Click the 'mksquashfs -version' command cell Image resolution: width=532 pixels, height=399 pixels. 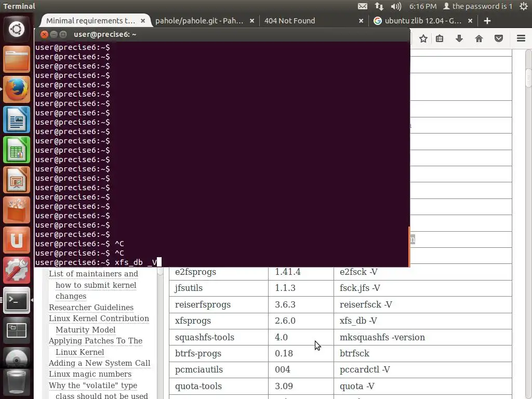423,337
